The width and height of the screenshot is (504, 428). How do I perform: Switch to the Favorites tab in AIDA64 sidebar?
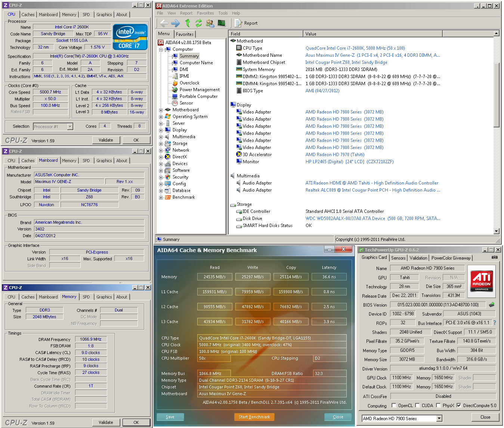pyautogui.click(x=185, y=34)
